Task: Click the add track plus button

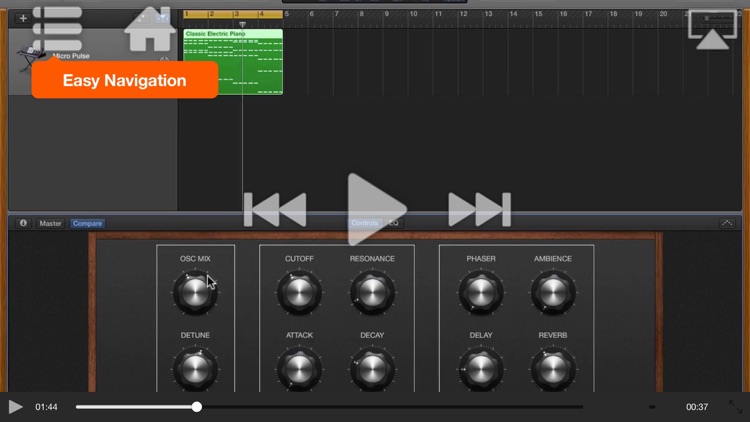Action: point(23,18)
